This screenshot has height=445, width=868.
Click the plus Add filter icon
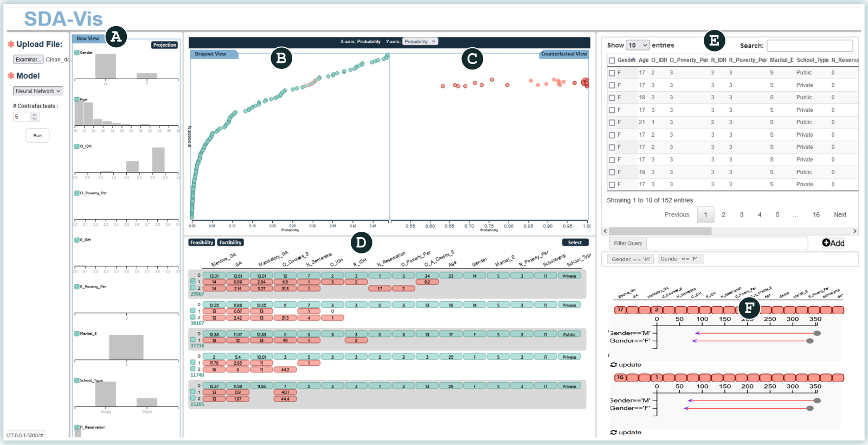[x=826, y=243]
